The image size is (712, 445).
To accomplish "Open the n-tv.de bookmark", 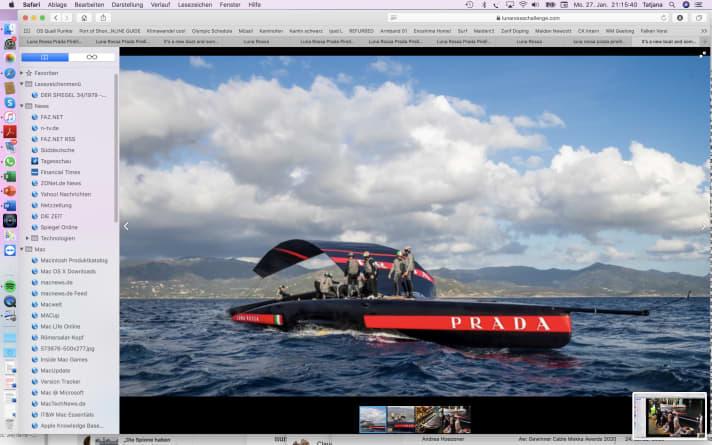I will (45, 128).
